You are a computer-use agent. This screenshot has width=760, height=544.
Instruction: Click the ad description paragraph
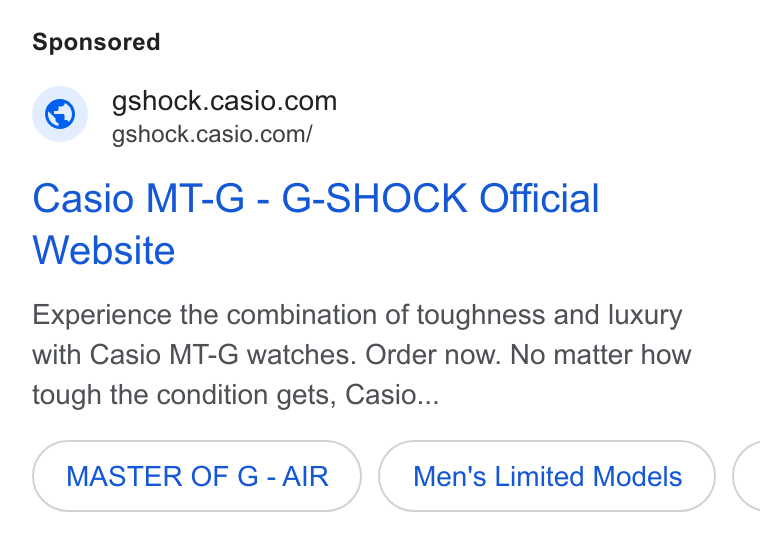tap(362, 355)
